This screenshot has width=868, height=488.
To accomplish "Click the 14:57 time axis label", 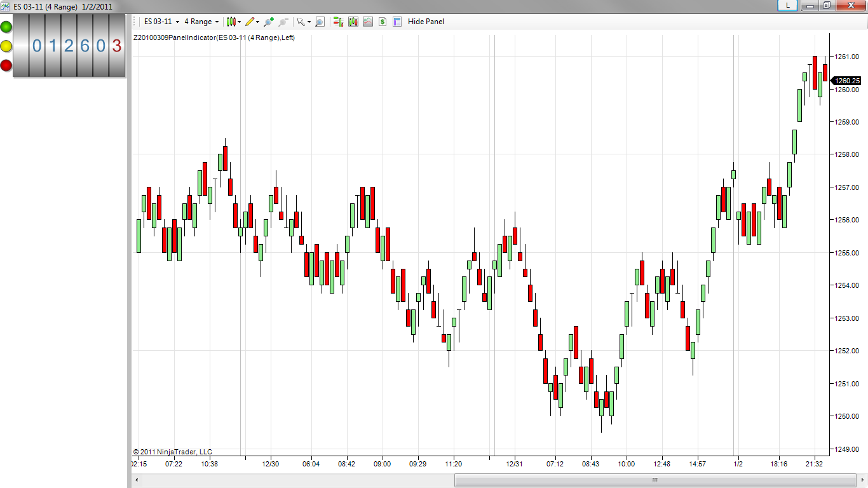I will [x=697, y=464].
